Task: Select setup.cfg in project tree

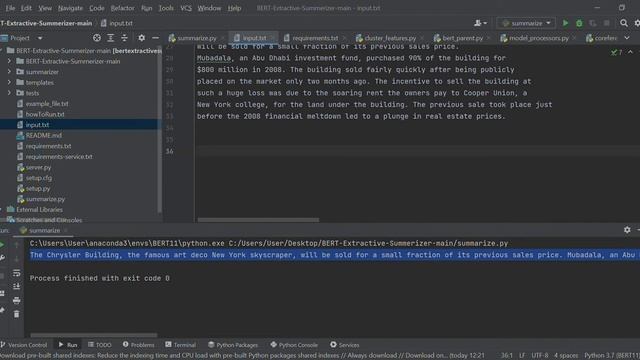Action: point(39,178)
